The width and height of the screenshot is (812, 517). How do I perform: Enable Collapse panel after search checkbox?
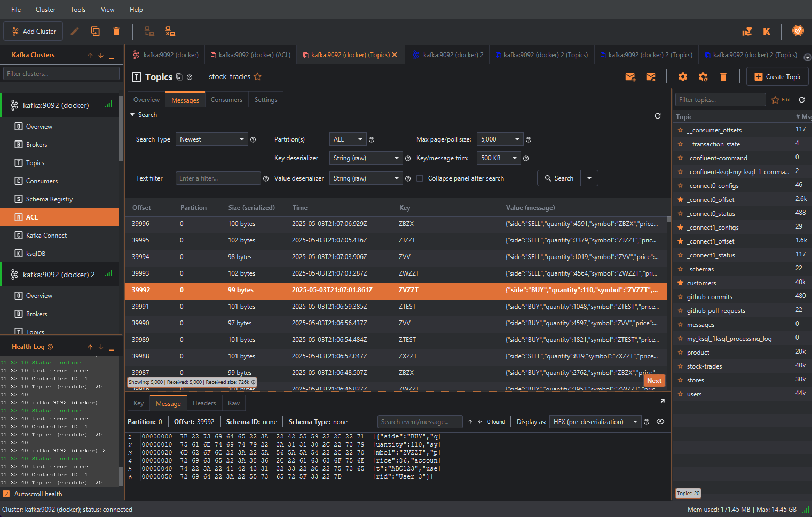coord(420,178)
